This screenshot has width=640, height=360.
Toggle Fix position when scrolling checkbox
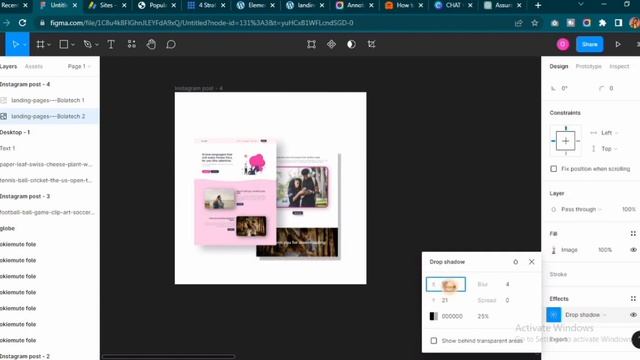point(553,169)
